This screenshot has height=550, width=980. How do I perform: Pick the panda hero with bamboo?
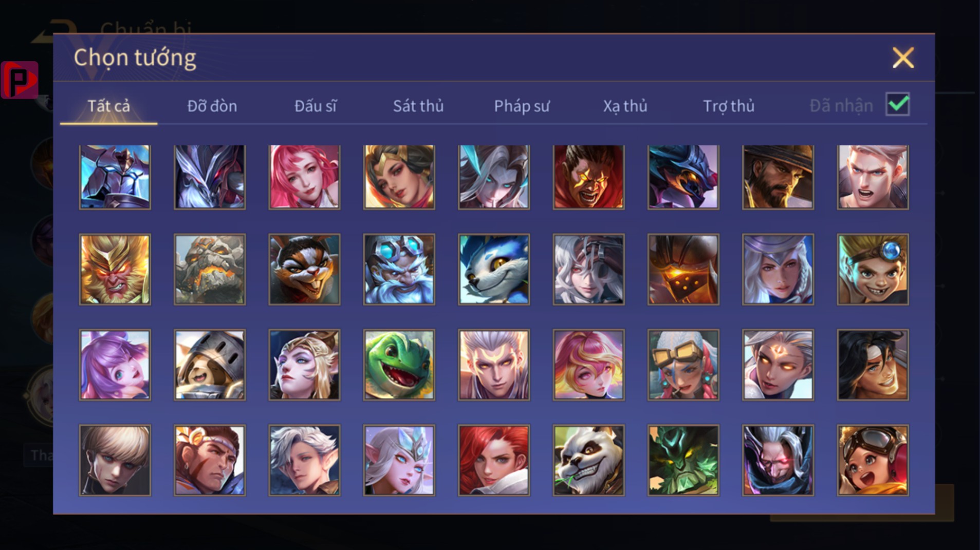tap(588, 460)
